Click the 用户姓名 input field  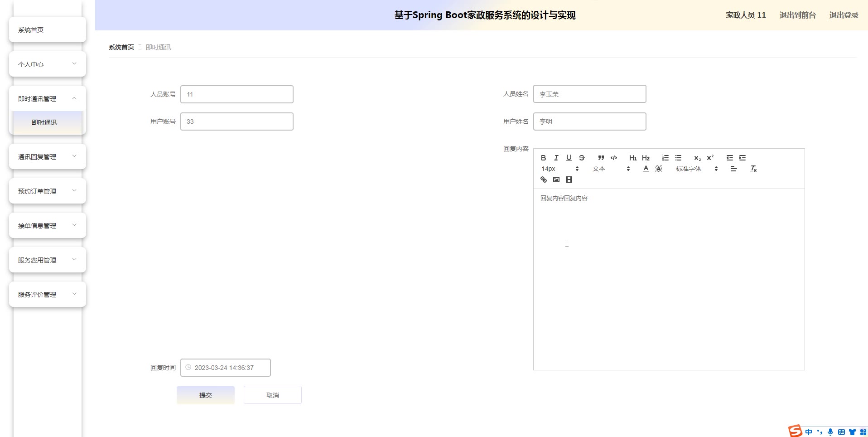(x=590, y=121)
